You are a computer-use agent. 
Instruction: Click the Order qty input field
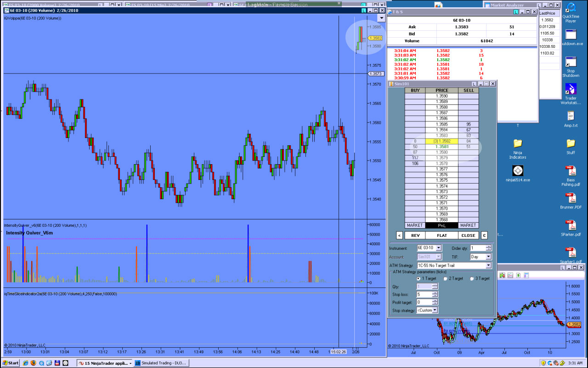478,248
